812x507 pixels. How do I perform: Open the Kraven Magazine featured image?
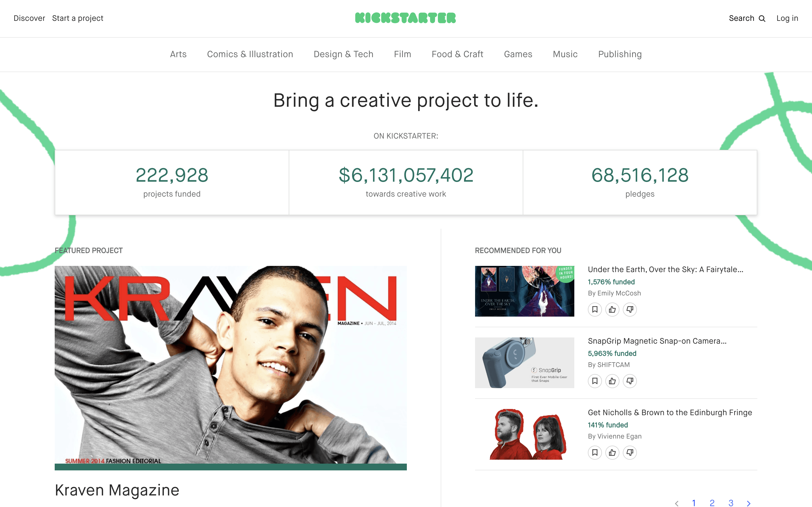(231, 368)
